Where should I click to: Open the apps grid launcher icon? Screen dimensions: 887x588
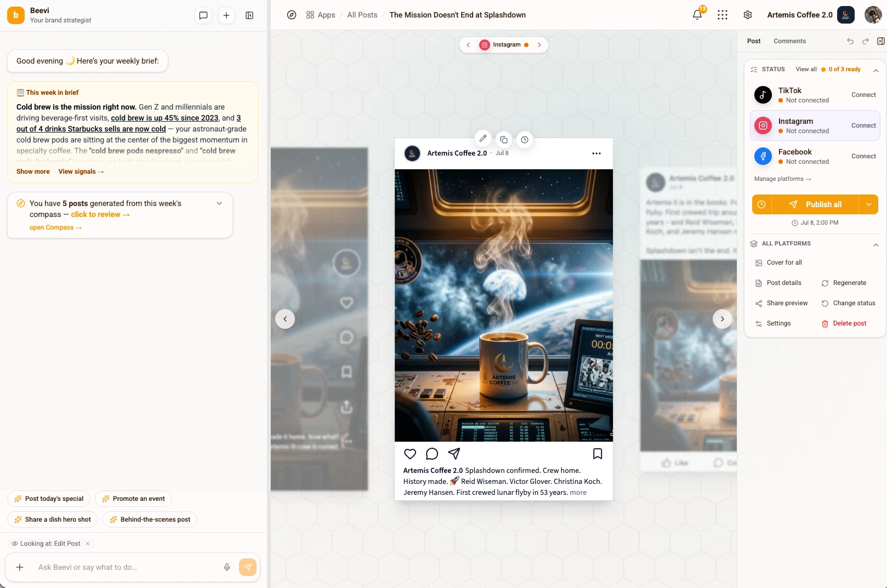click(723, 15)
